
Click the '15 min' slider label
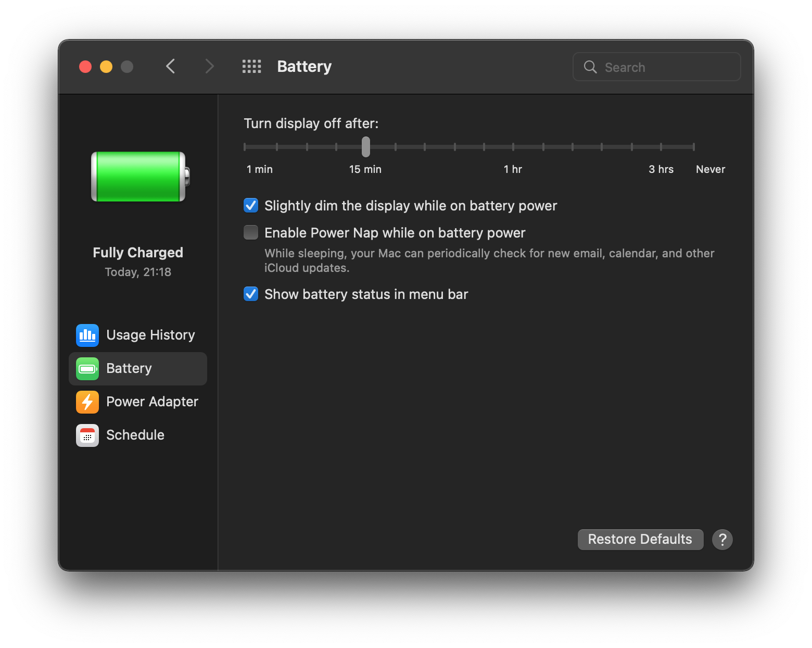[365, 169]
